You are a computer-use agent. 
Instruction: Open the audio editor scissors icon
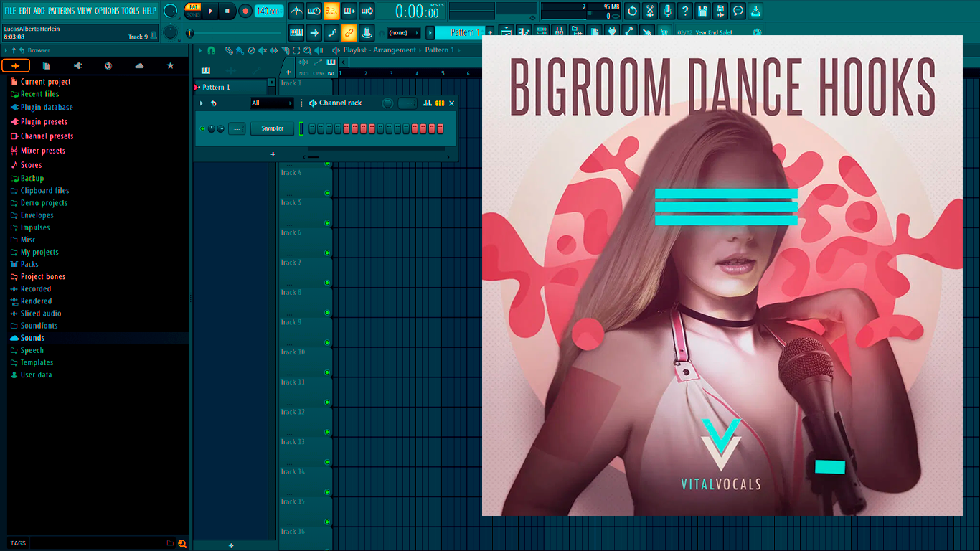(x=650, y=11)
